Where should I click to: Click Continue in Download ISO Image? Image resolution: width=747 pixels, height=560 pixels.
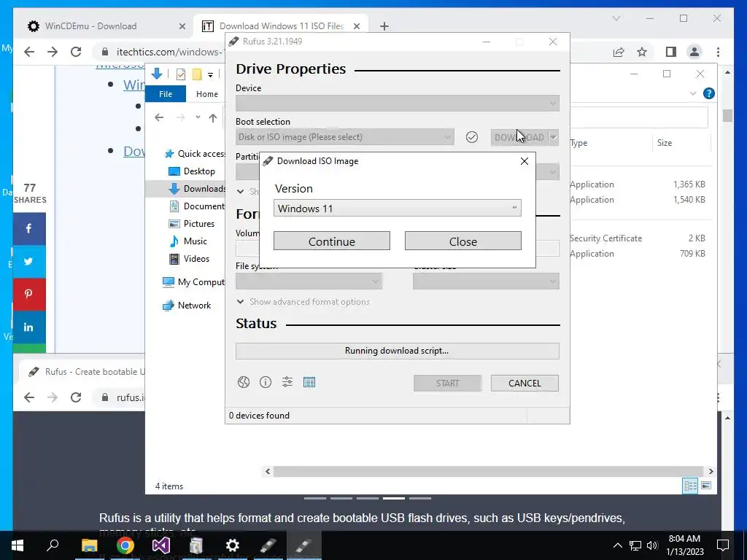click(x=332, y=241)
